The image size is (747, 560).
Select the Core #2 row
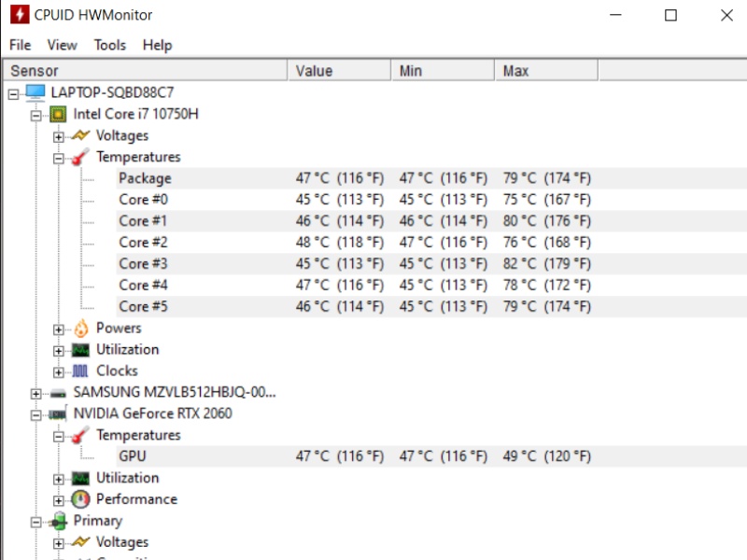[x=431, y=243]
